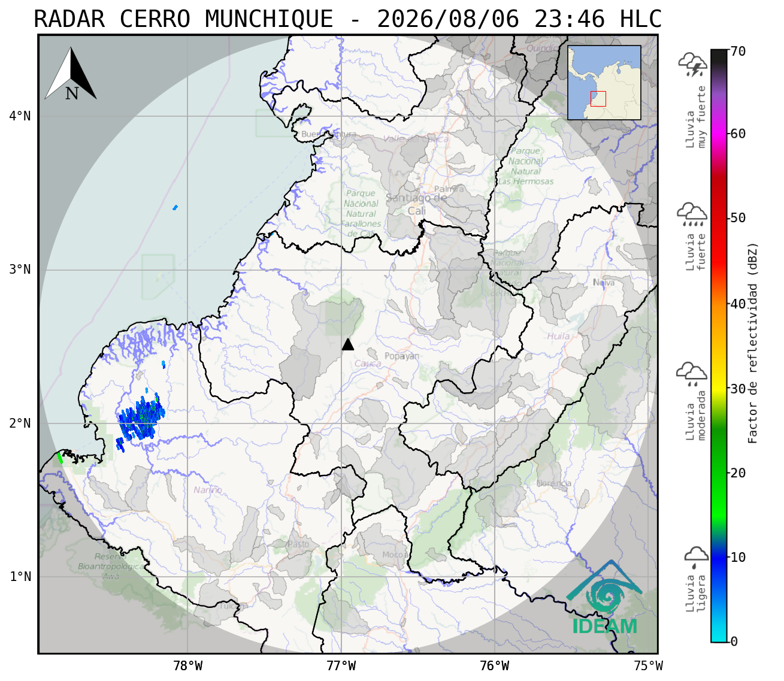
Task: Click the Colombia inset locator map
Action: coord(604,83)
